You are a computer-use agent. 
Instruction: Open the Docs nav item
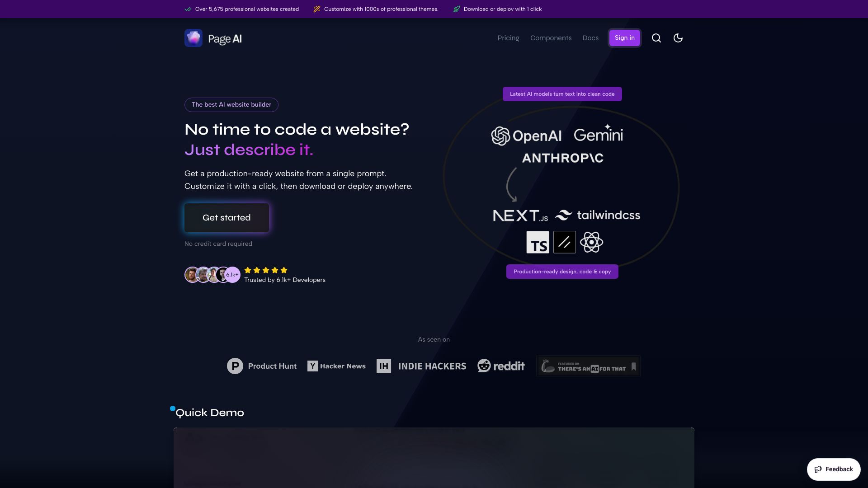(590, 38)
